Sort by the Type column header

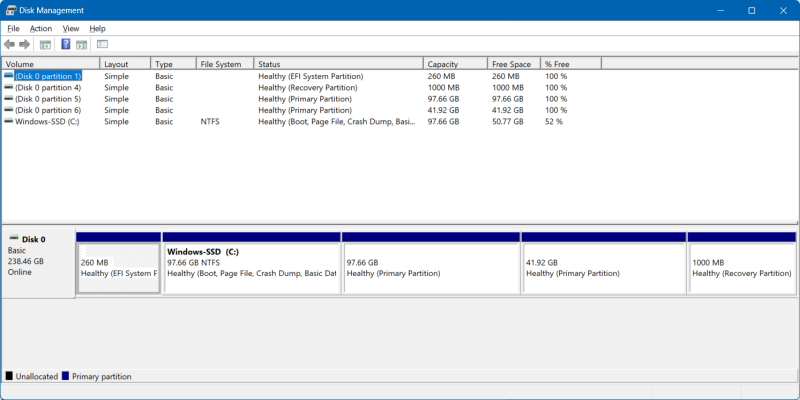pyautogui.click(x=174, y=64)
